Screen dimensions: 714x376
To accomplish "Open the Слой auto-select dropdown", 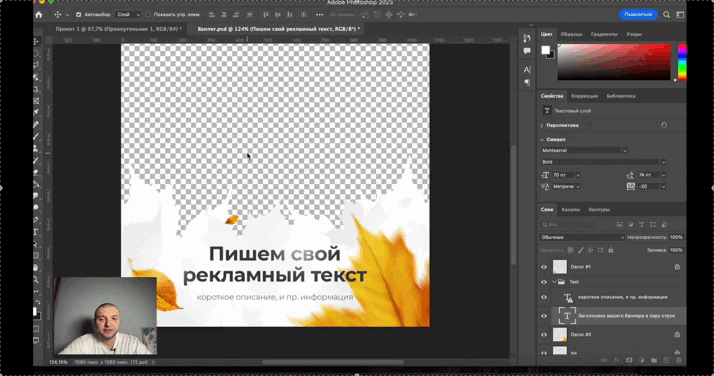I will 128,15.
